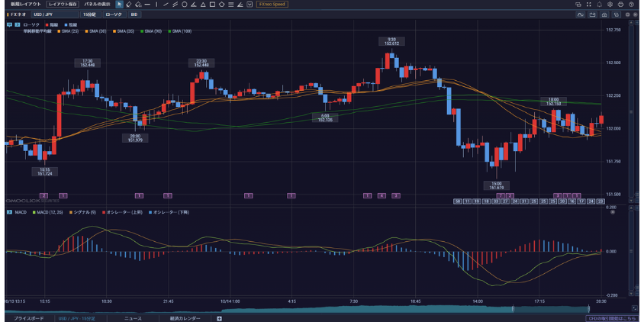This screenshot has width=644, height=322.
Task: Switch to the 経済カレンダー tab
Action: 185,317
